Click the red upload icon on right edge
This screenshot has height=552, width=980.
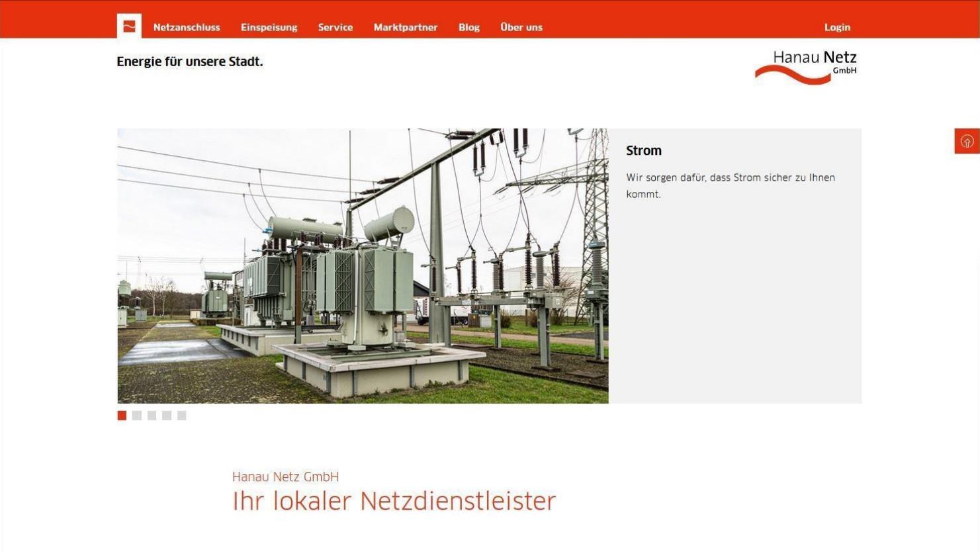click(967, 142)
